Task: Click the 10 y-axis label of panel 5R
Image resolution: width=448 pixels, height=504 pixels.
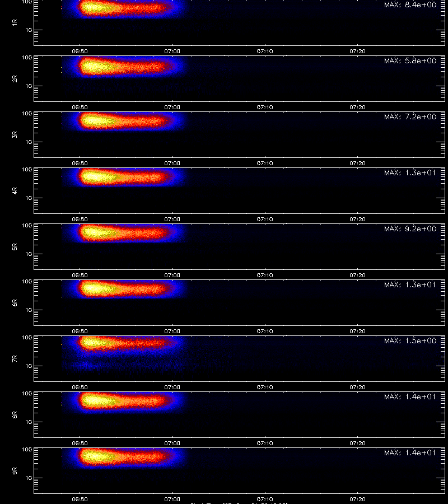Action: click(29, 254)
